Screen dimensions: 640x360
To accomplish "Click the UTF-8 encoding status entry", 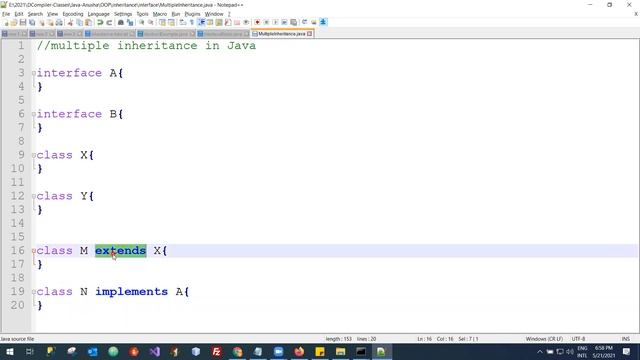I will click(x=578, y=339).
